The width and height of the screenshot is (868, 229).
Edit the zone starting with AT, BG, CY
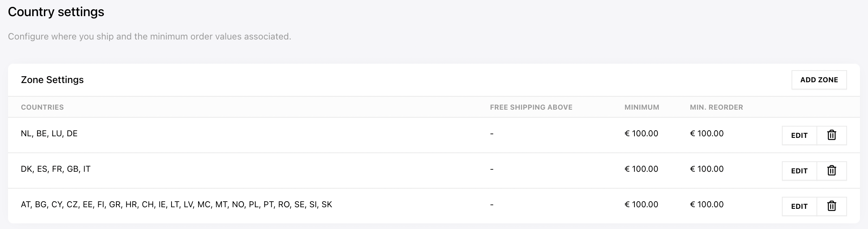pos(799,206)
